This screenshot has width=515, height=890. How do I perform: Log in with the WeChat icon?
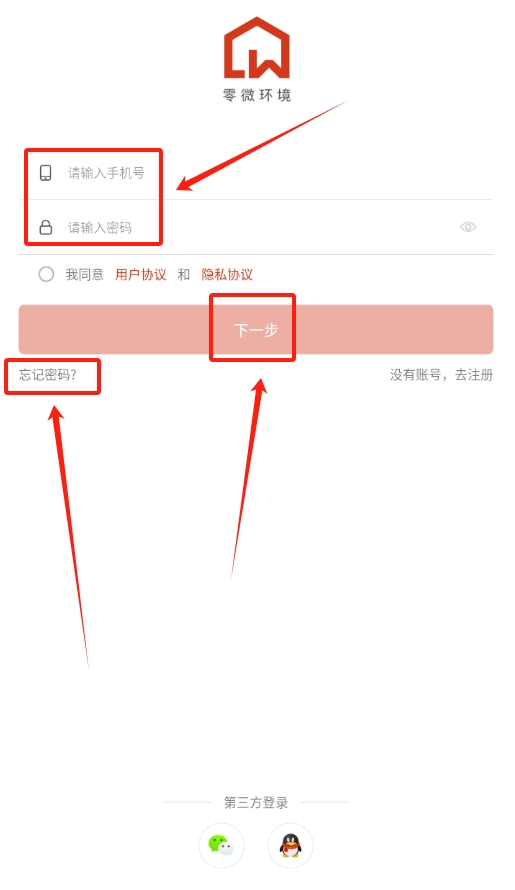pos(221,846)
